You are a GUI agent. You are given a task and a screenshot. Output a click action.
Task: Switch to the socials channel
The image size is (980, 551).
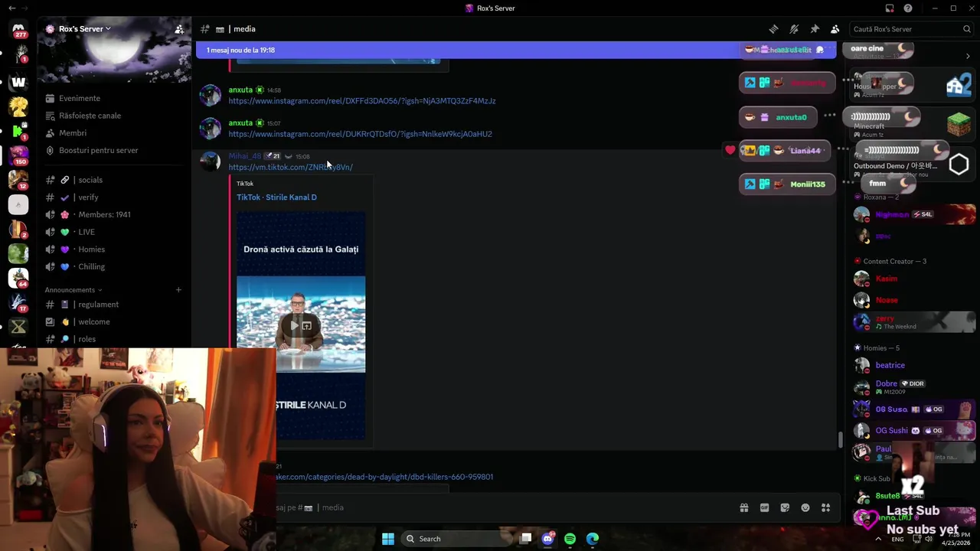coord(90,180)
